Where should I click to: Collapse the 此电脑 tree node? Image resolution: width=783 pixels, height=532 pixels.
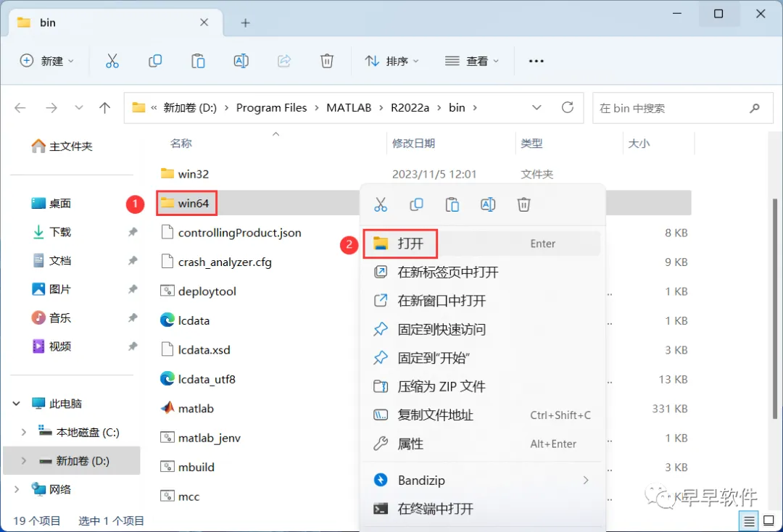tap(17, 403)
